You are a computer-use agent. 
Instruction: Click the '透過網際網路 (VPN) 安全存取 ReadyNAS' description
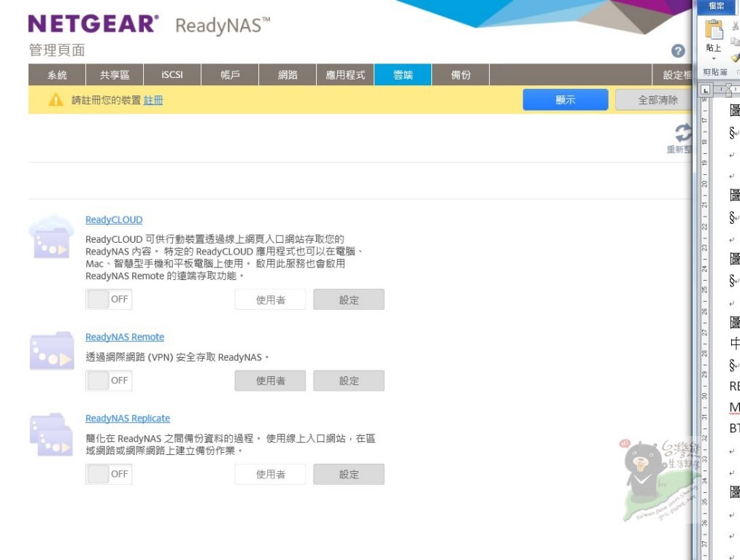click(x=177, y=357)
